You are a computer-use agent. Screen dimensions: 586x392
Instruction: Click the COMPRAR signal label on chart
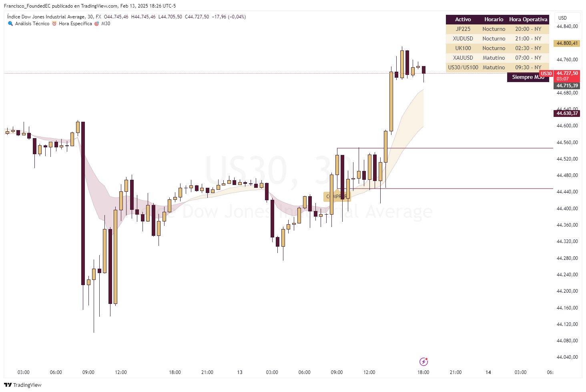(x=337, y=197)
